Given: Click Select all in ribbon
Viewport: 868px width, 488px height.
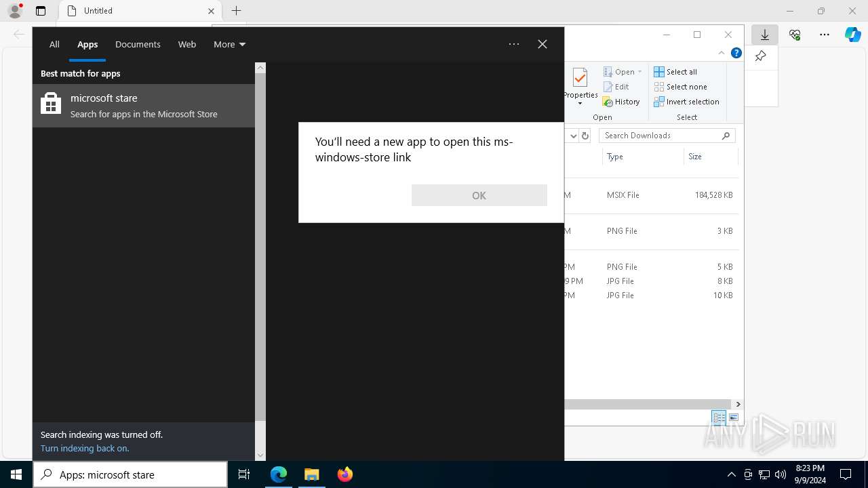Looking at the screenshot, I should click(675, 72).
